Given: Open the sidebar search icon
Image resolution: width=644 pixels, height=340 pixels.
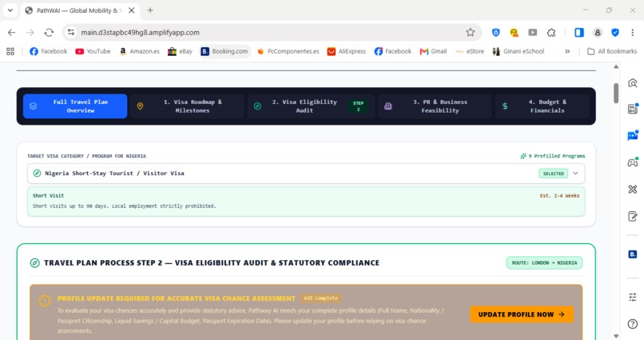Looking at the screenshot, I should [633, 83].
